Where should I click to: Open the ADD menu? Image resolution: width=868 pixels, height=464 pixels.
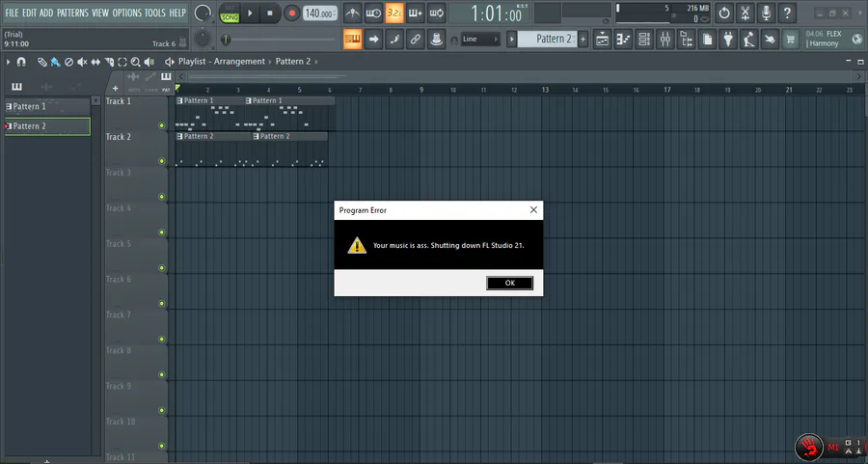tap(46, 13)
